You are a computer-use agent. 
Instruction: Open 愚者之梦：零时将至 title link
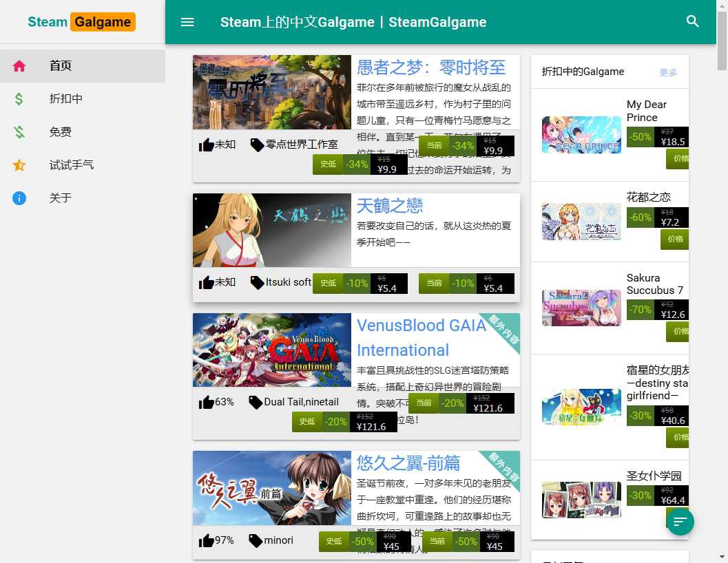pos(431,67)
